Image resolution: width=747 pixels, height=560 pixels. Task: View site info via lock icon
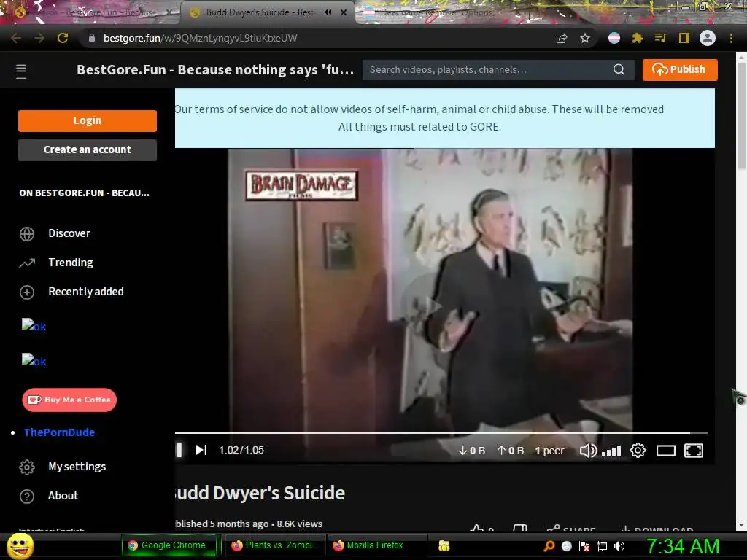[92, 38]
